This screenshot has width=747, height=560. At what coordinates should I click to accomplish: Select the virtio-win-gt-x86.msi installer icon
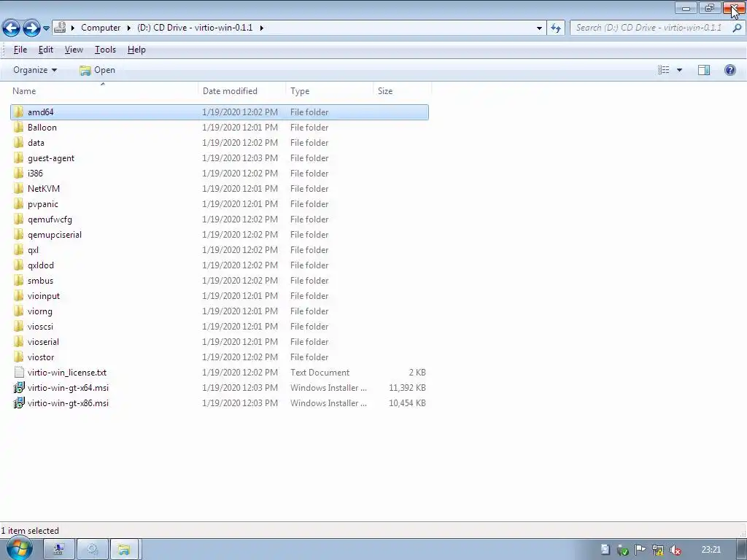click(x=18, y=402)
